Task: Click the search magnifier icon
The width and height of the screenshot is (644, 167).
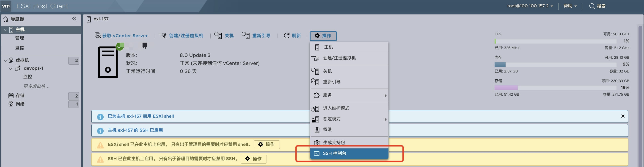Action: point(592,6)
